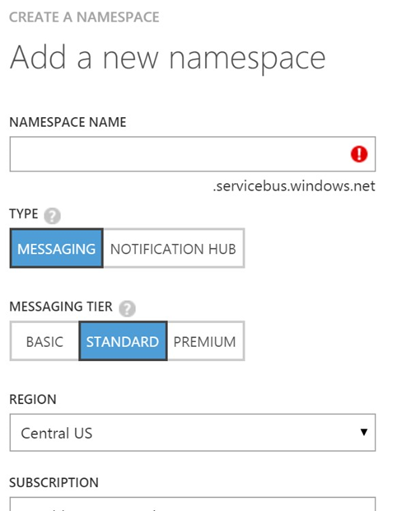
Task: Click the NAMESPACE NAME field label
Action: 68,122
